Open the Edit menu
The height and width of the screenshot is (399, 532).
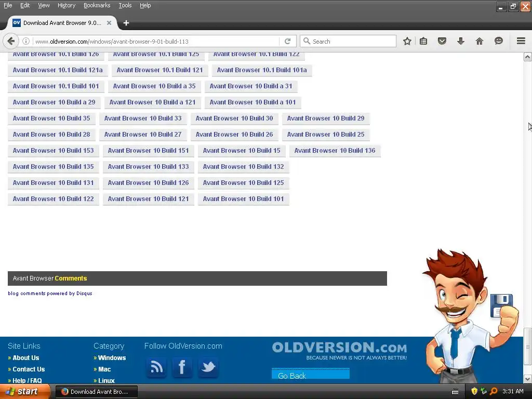tap(25, 5)
